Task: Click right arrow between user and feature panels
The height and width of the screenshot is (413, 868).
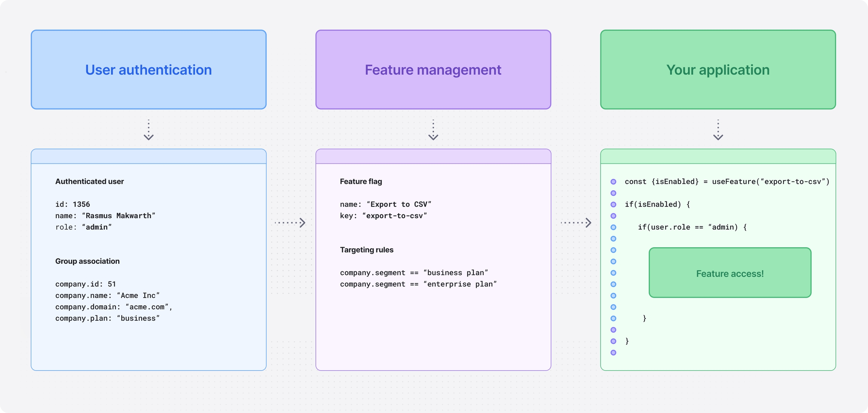Action: [290, 223]
